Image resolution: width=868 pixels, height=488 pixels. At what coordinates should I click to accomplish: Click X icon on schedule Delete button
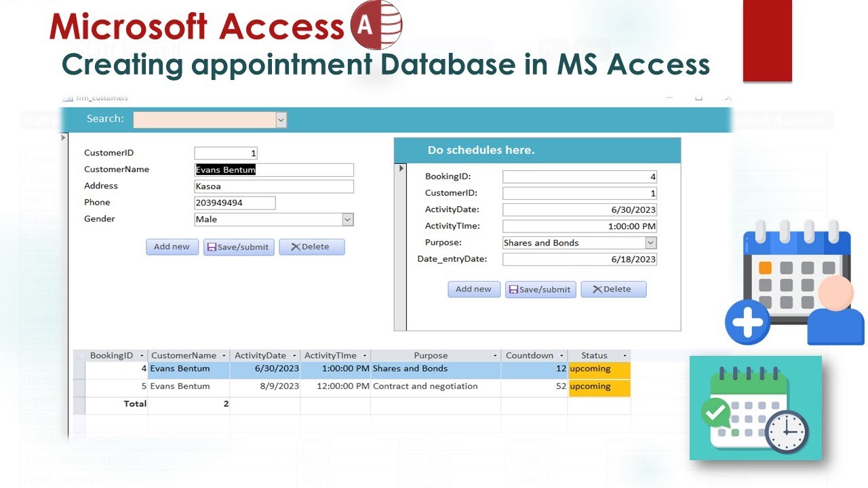(x=597, y=290)
